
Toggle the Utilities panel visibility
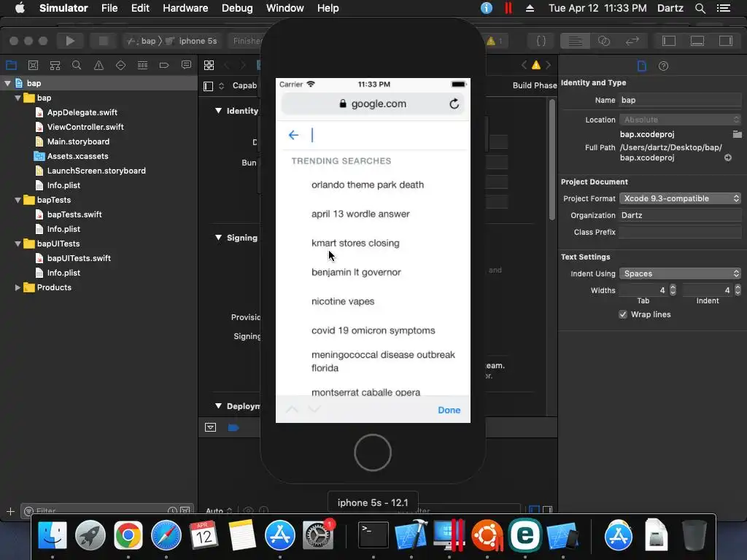pos(726,41)
